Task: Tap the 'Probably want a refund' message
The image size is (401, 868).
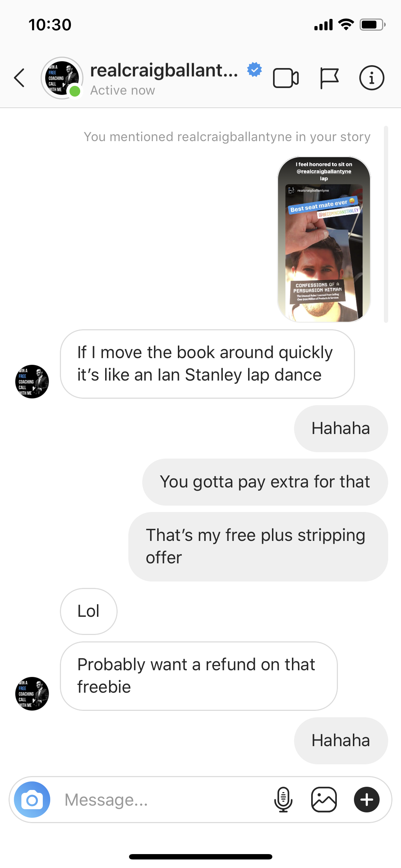Action: pos(199,676)
